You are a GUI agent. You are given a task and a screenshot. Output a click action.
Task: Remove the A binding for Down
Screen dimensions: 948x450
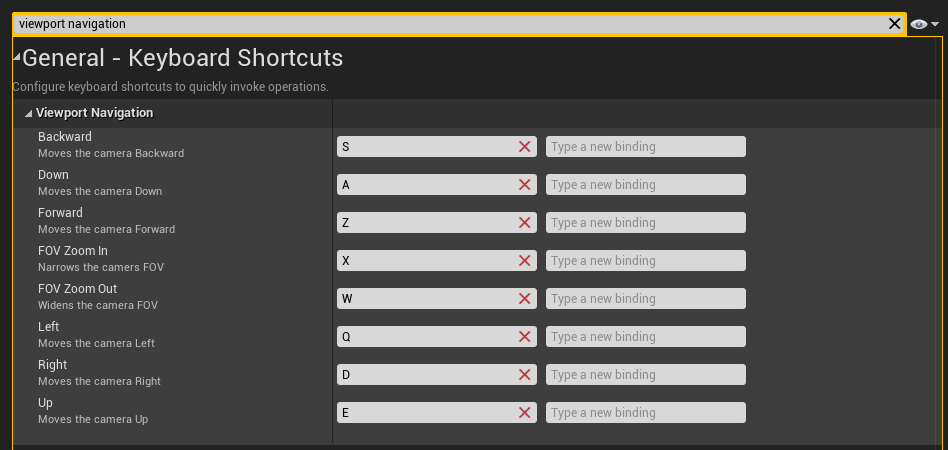[524, 185]
